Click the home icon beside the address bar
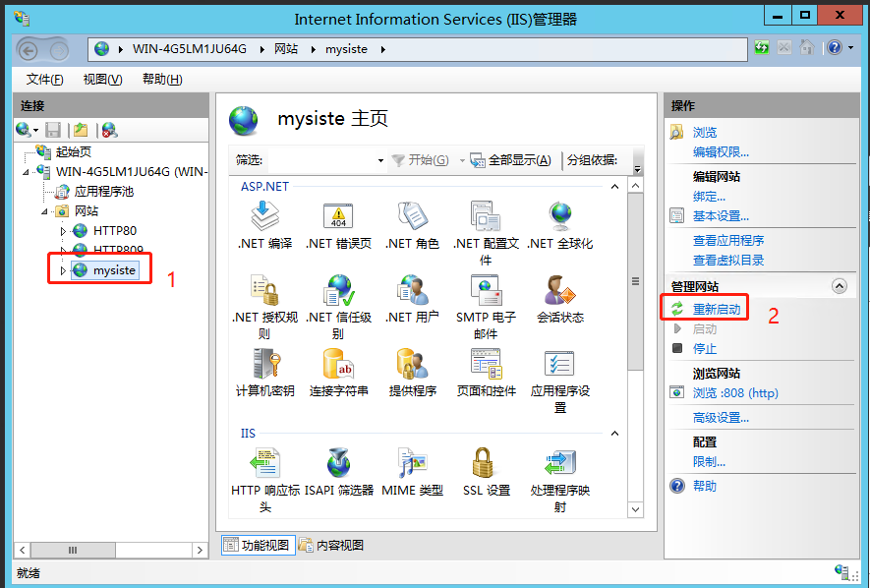Viewport: 870px width, 588px height. pos(807,48)
